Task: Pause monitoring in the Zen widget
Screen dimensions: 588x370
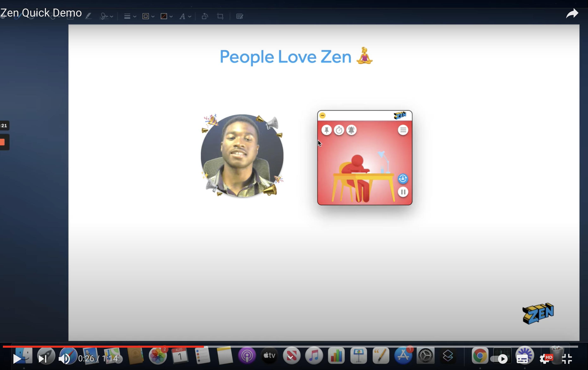Action: tap(403, 192)
